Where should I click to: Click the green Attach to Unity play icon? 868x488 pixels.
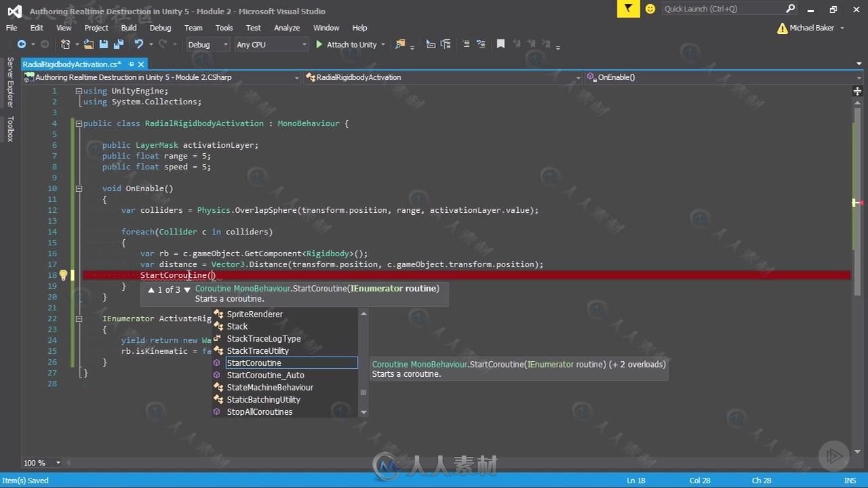point(319,44)
